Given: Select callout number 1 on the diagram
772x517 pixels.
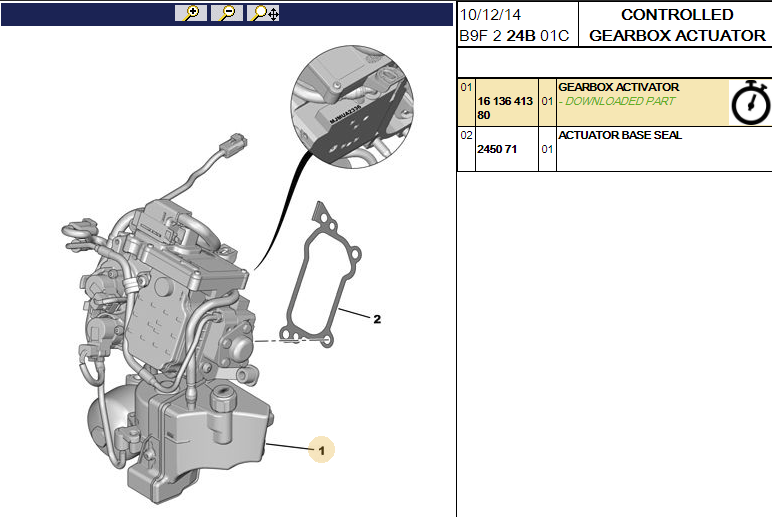Looking at the screenshot, I should pyautogui.click(x=322, y=450).
